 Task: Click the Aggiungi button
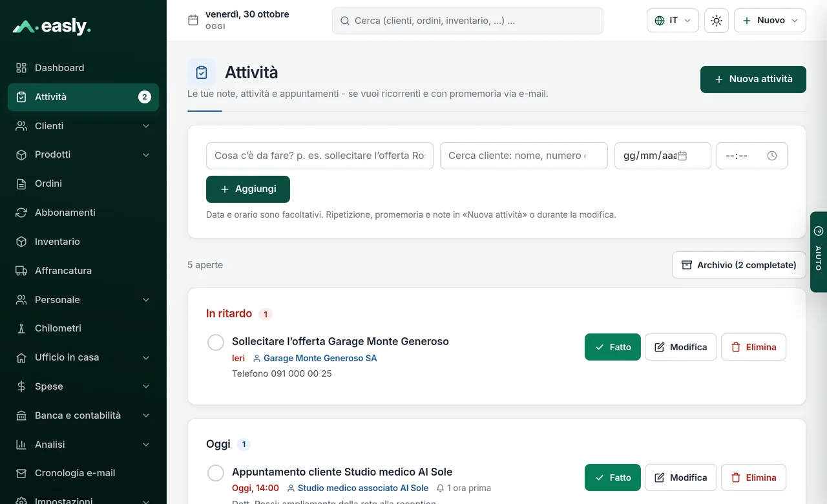(248, 189)
